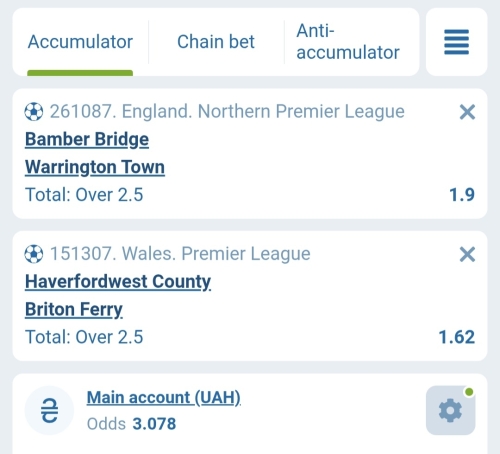Click England Northern Premier League header text
The height and width of the screenshot is (454, 500).
click(227, 111)
